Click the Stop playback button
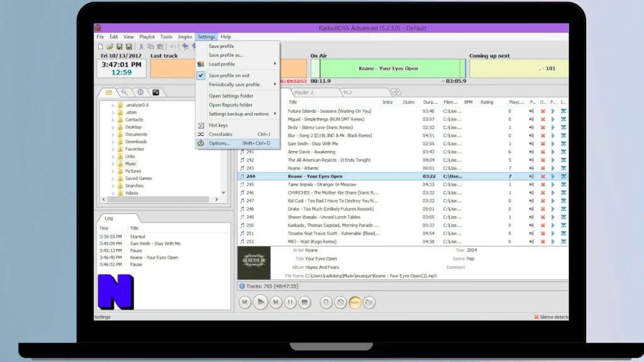 304,302
